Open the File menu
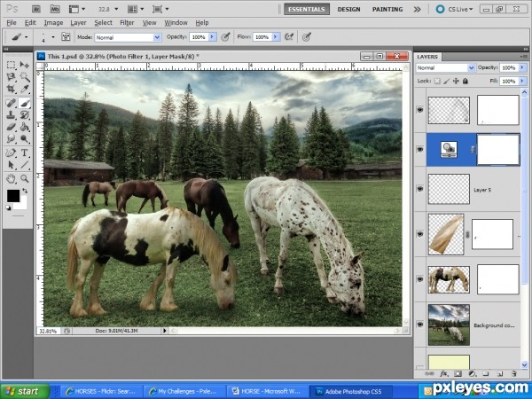Screen dimensions: 532x399 click(12, 23)
